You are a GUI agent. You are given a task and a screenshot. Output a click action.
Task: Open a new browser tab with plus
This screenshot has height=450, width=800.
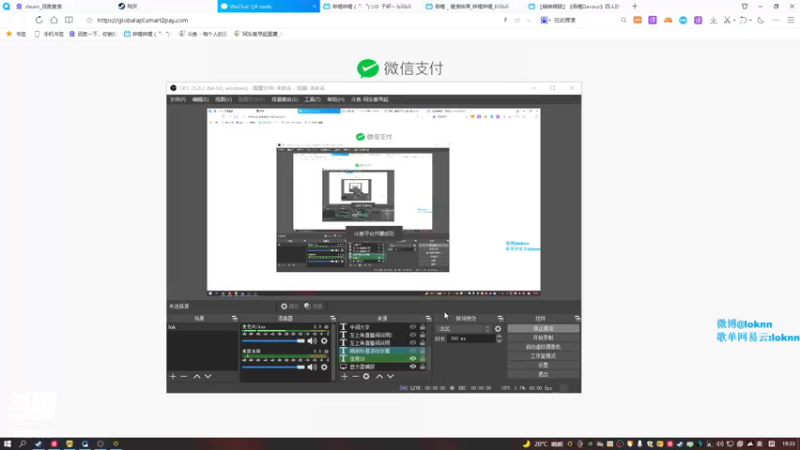tap(635, 6)
